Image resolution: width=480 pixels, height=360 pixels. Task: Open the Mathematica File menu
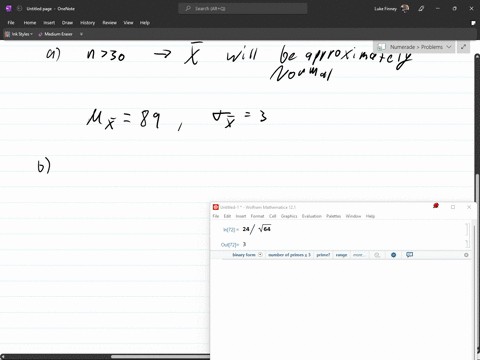coord(216,216)
